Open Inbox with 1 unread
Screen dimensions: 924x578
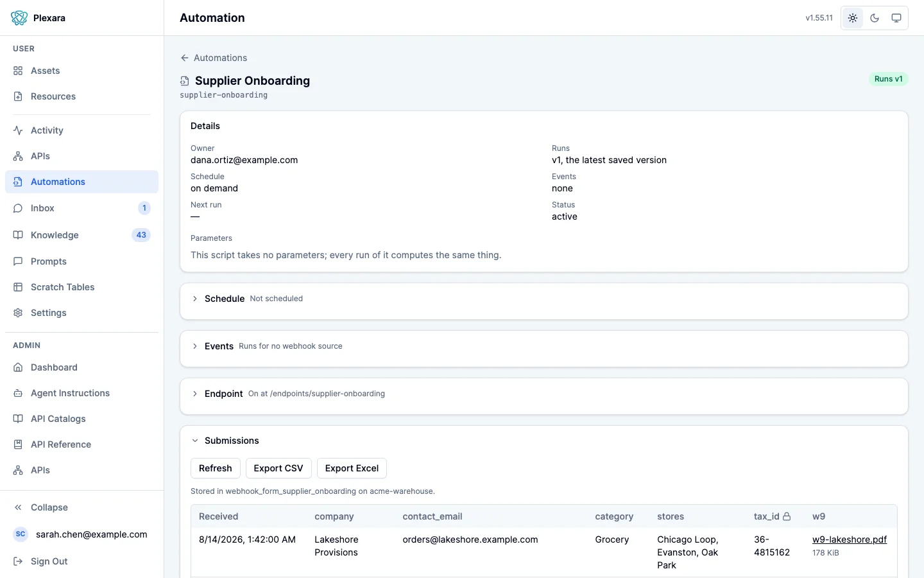81,208
